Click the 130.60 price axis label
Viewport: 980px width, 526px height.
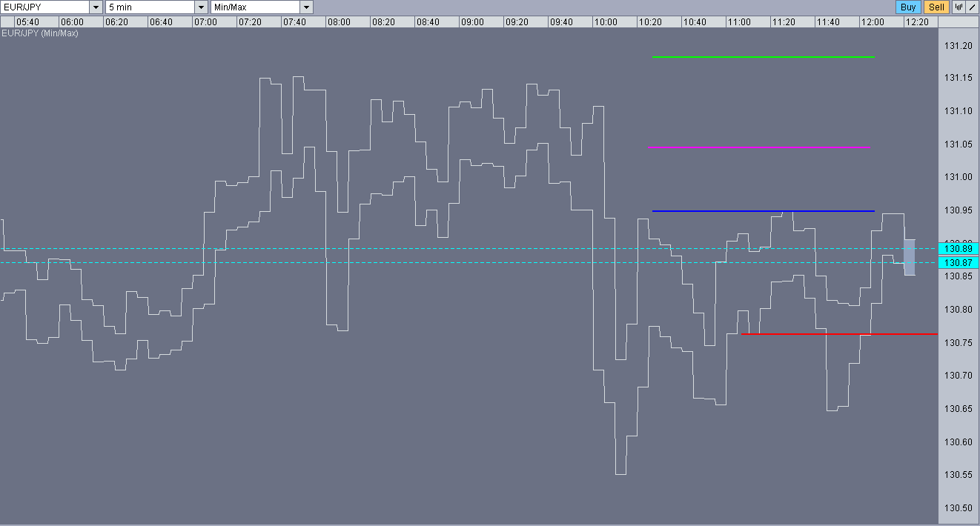(x=959, y=442)
